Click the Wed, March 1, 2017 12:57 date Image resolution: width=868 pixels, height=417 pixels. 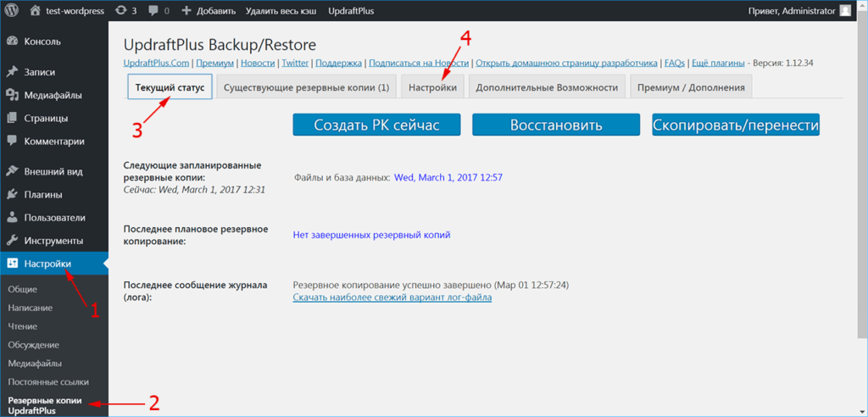[448, 177]
